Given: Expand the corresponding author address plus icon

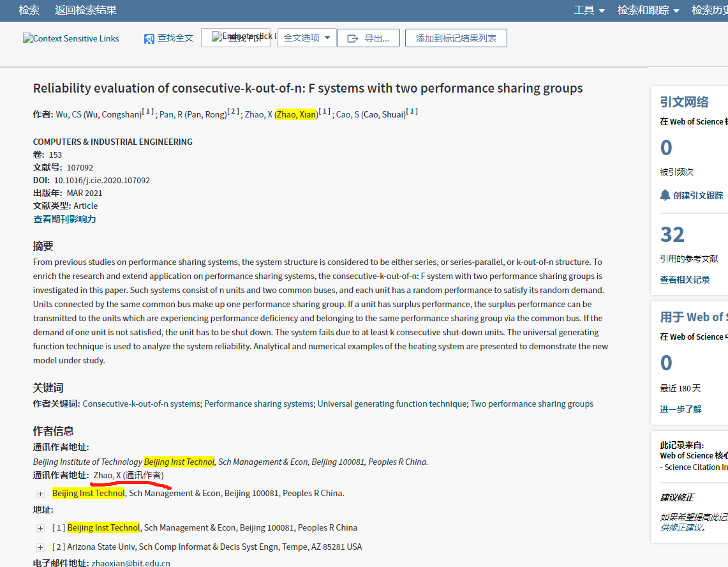Looking at the screenshot, I should tap(40, 494).
